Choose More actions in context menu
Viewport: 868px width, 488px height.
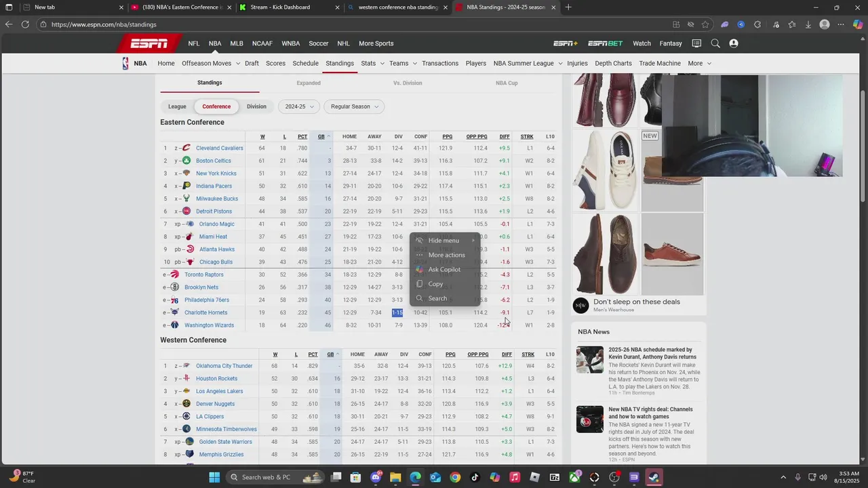click(x=445, y=255)
